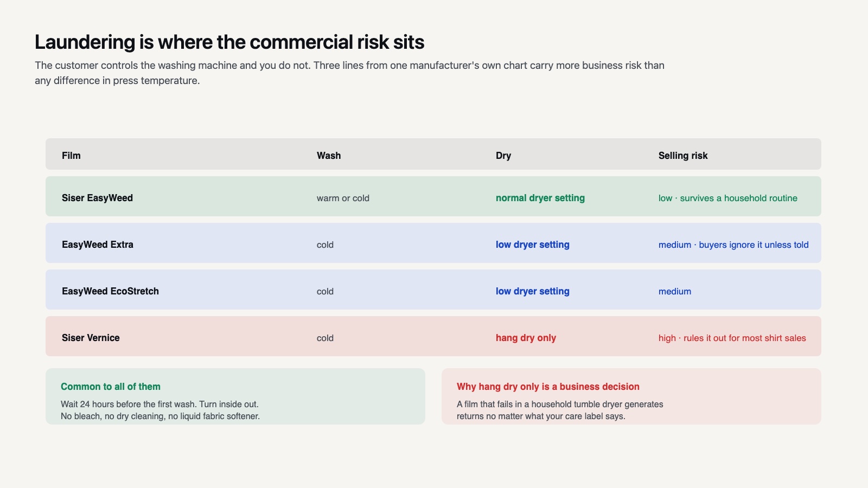Click "low · survives a household routine" risk cell
Viewport: 868px width, 488px height.
point(728,198)
